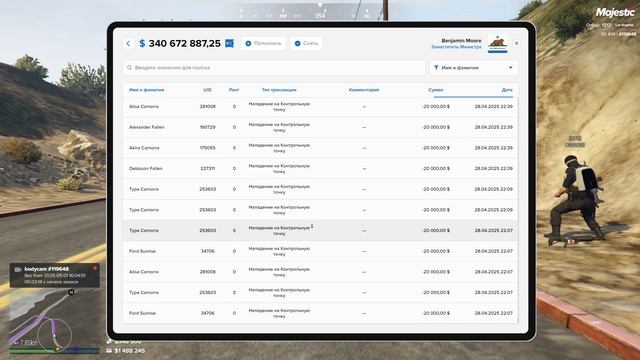Viewport: 640px width, 360px height.
Task: Select the Fallen row with UID 227311
Action: pos(320,169)
